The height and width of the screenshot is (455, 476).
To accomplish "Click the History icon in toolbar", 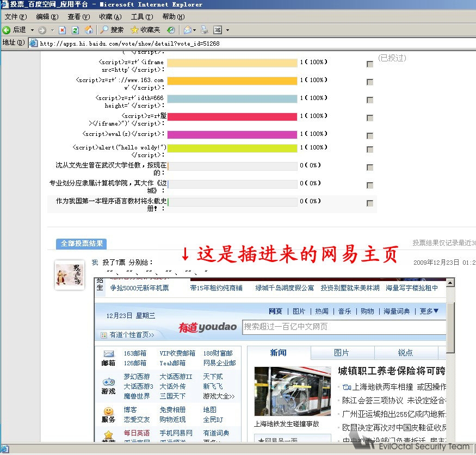I will point(171,30).
